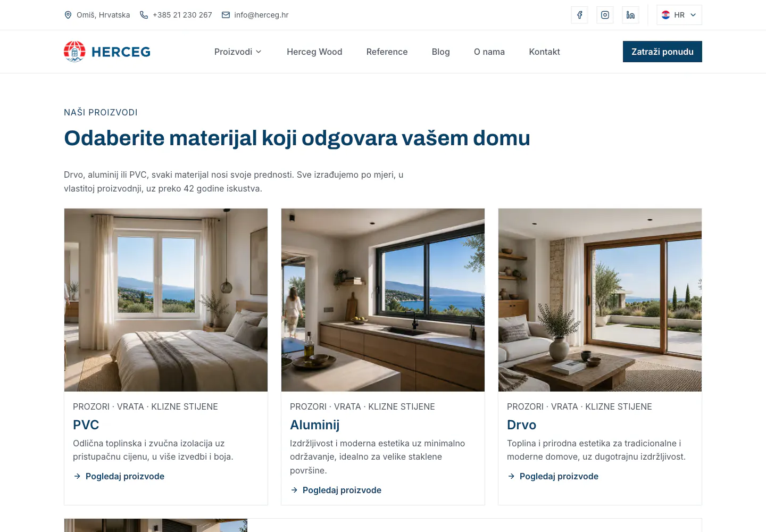Click the Omiš, Hrvatska location text
The width and height of the screenshot is (766, 532).
[x=103, y=15]
